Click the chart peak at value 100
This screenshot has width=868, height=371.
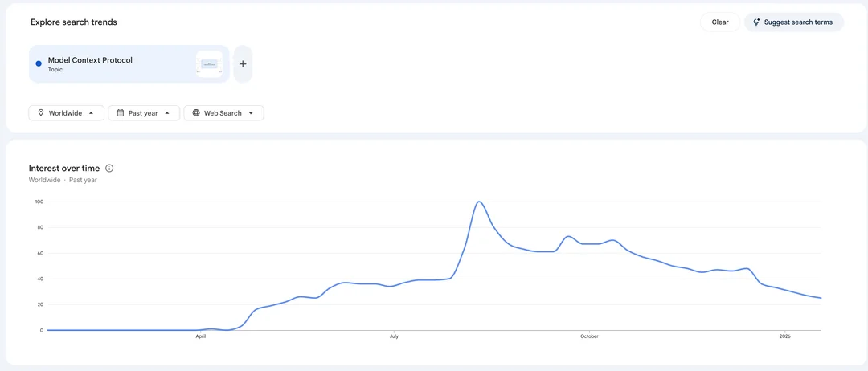479,202
